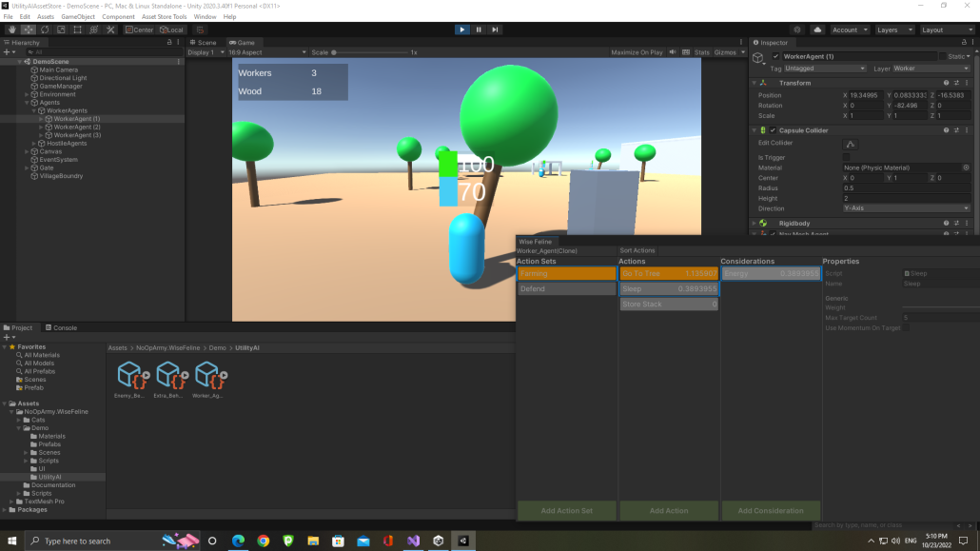
Task: Open the Direction dropdown showing Y-Axis
Action: click(904, 208)
